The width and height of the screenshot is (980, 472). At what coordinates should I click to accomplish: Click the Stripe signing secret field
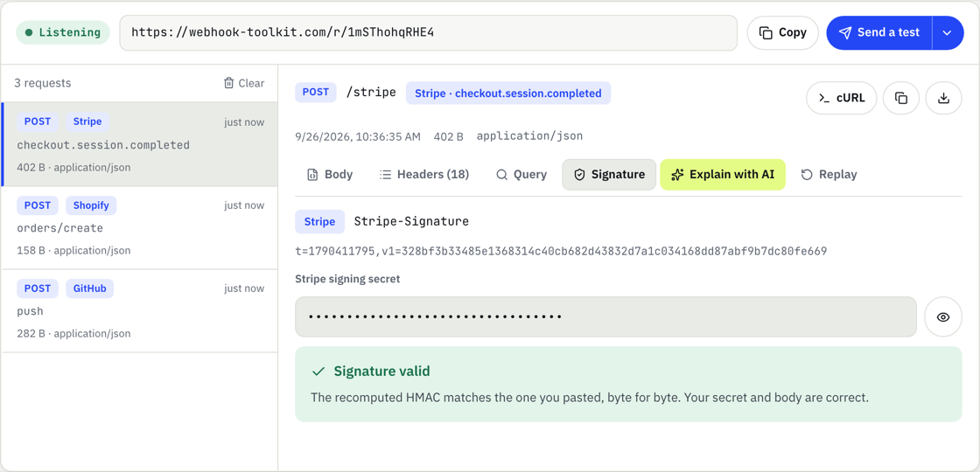pos(605,317)
